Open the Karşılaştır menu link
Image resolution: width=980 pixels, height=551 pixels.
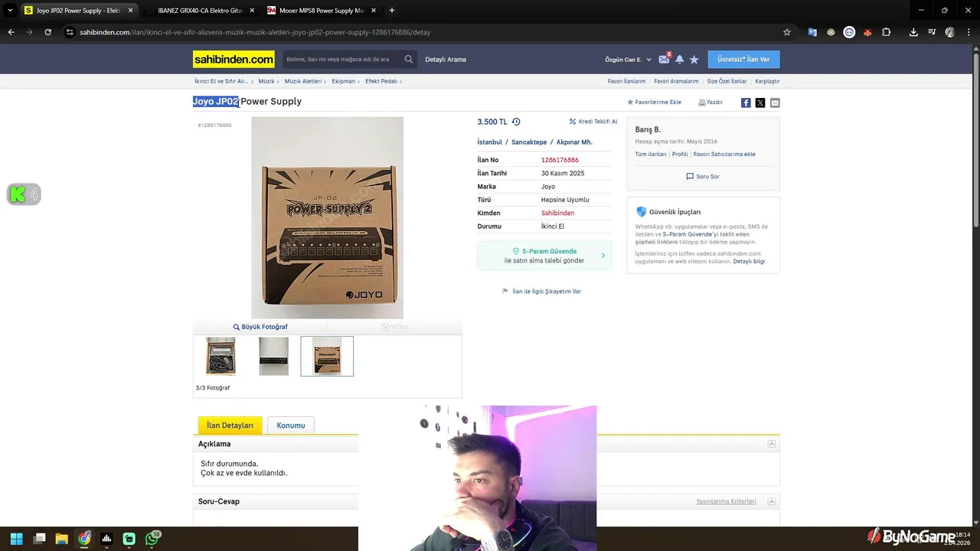tap(767, 81)
